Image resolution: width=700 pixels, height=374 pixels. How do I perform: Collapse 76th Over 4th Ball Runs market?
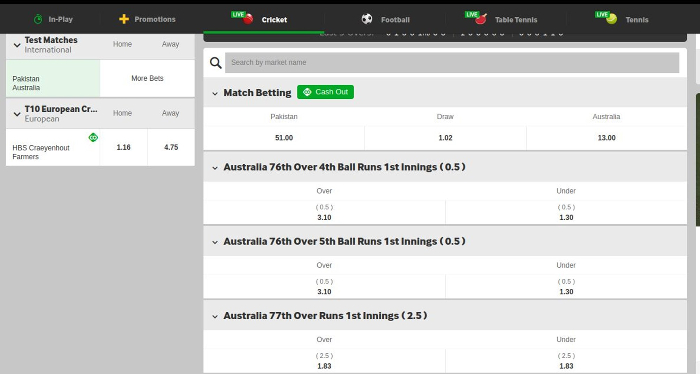point(215,168)
